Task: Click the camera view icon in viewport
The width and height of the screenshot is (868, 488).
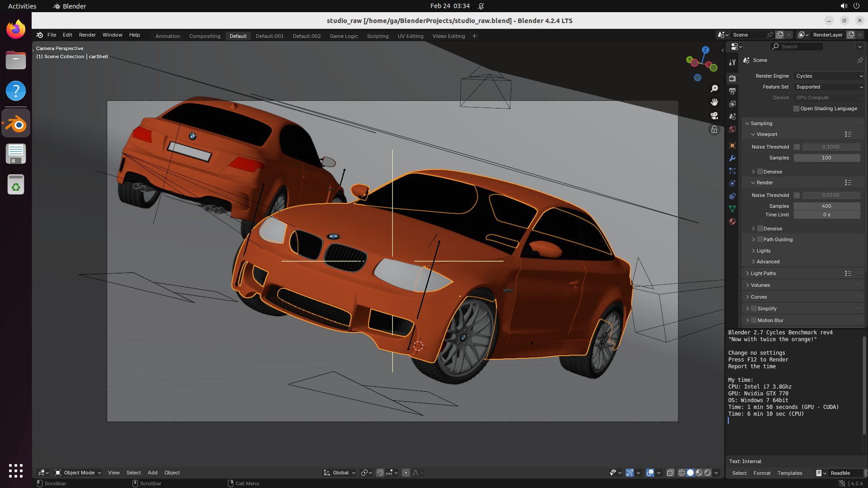Action: 714,115
